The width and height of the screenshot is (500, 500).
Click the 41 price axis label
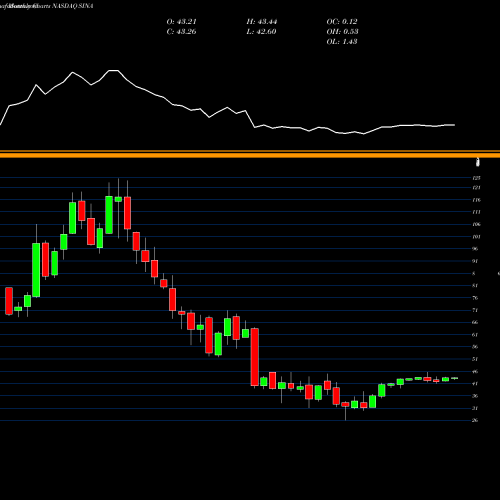[475, 384]
